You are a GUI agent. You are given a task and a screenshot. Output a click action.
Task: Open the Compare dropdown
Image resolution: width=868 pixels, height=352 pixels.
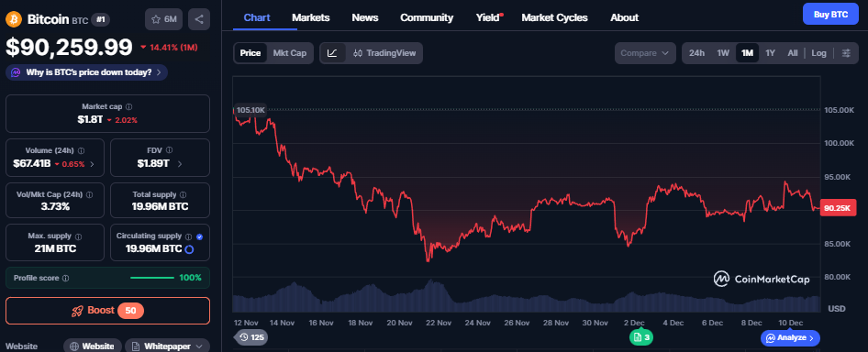645,53
